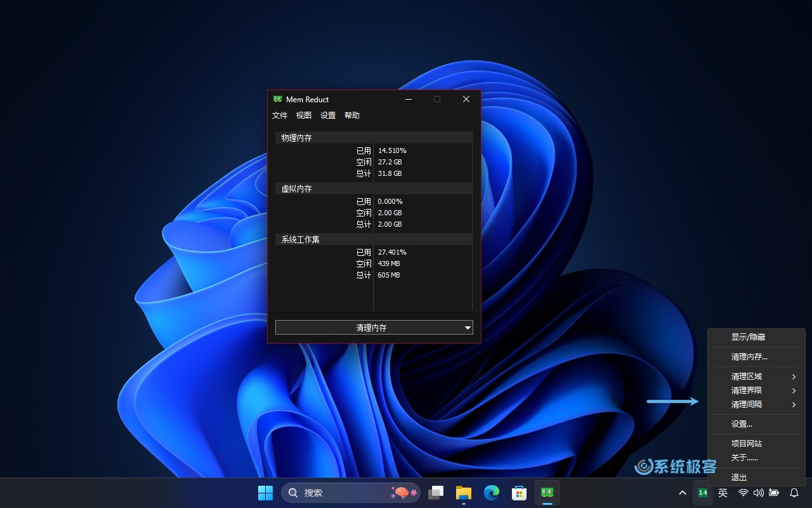812x508 pixels.
Task: Expand the 清理内存 button dropdown arrow
Action: point(468,328)
